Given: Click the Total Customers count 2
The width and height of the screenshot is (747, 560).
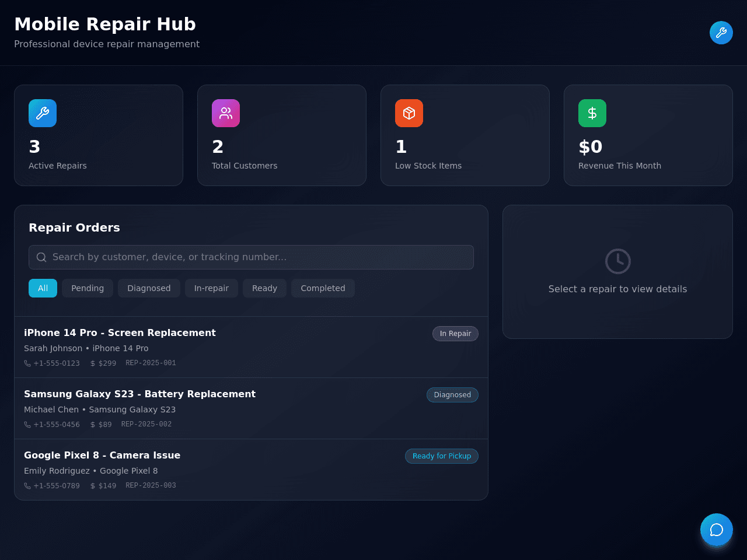Looking at the screenshot, I should click(218, 146).
